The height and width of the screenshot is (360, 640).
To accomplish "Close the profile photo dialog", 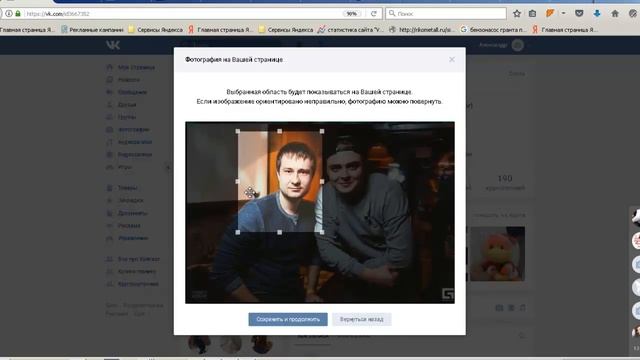I will click(x=451, y=60).
